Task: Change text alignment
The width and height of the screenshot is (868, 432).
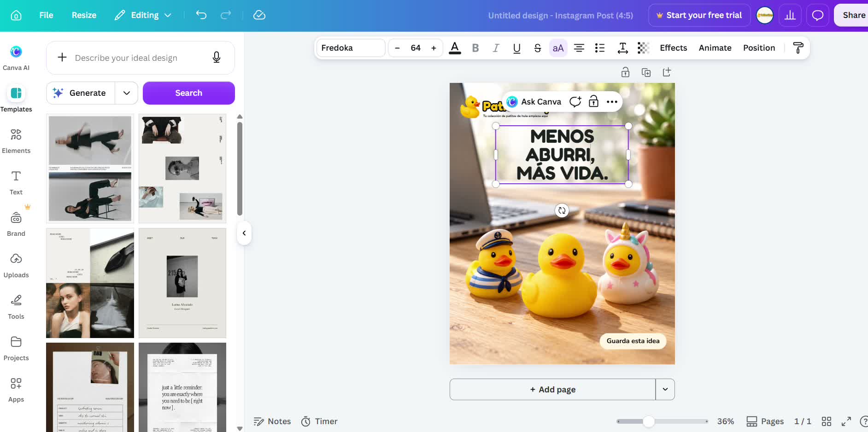Action: click(x=579, y=48)
